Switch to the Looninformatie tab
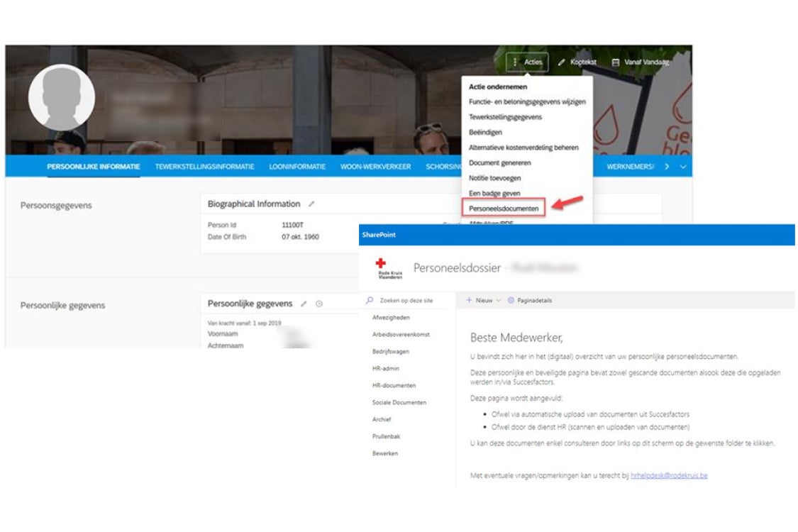The height and width of the screenshot is (532, 798). [x=297, y=167]
